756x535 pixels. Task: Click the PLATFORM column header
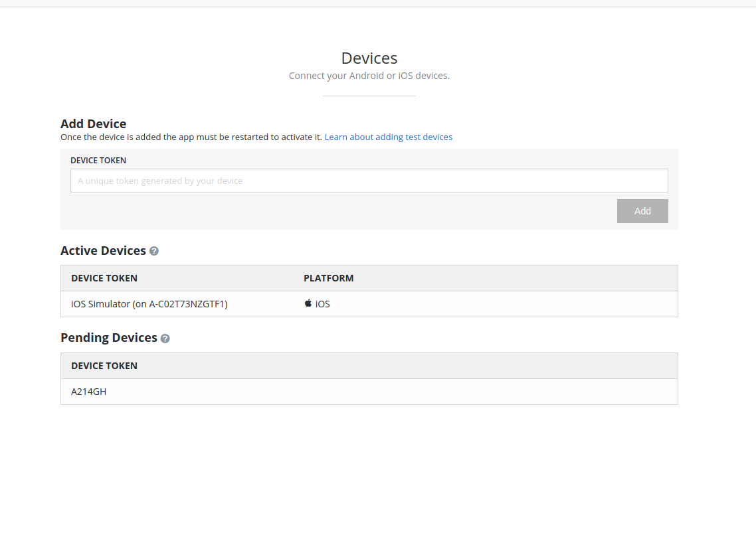[328, 278]
